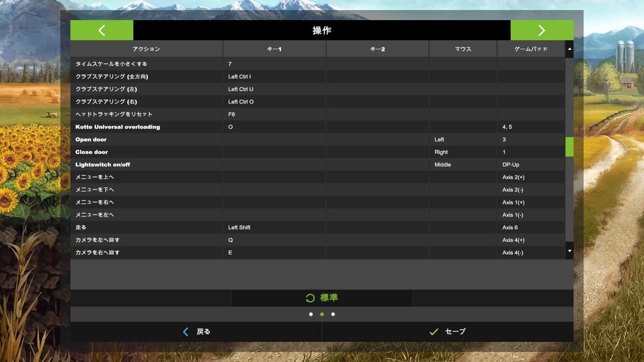Go to previous settings page with left arrow
644x362 pixels.
(102, 30)
